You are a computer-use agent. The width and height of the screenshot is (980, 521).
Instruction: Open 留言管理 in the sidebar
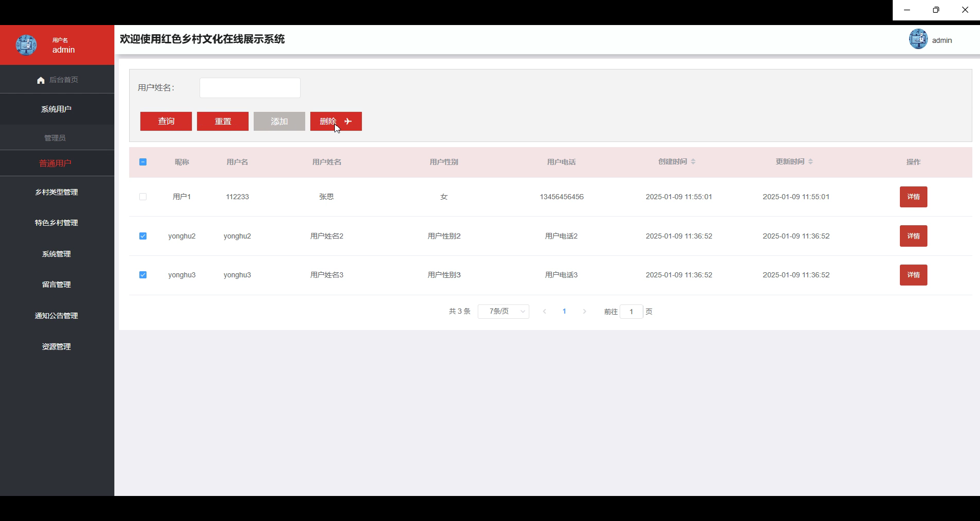(57, 285)
